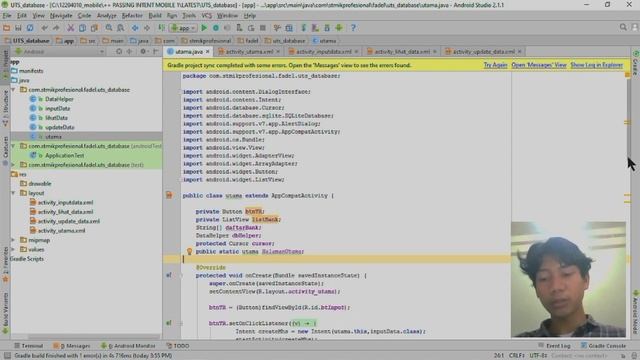Close the activity_update_data.xml tab

(x=520, y=52)
